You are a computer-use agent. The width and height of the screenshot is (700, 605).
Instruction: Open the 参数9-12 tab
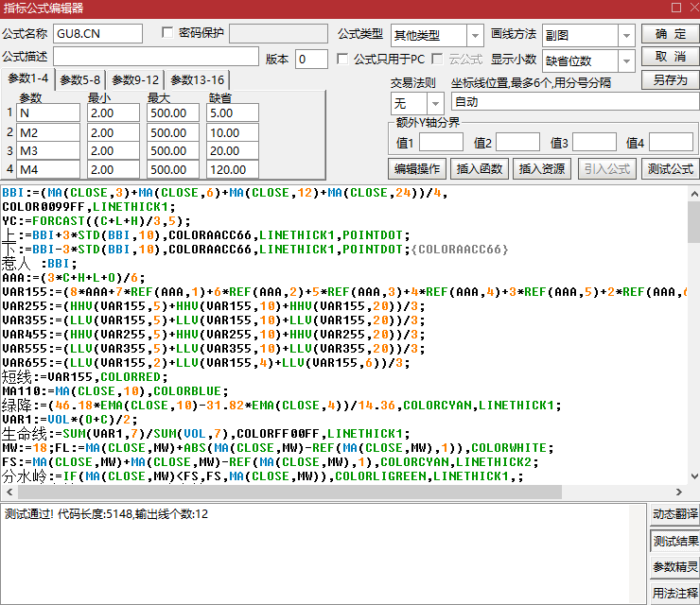coord(135,79)
